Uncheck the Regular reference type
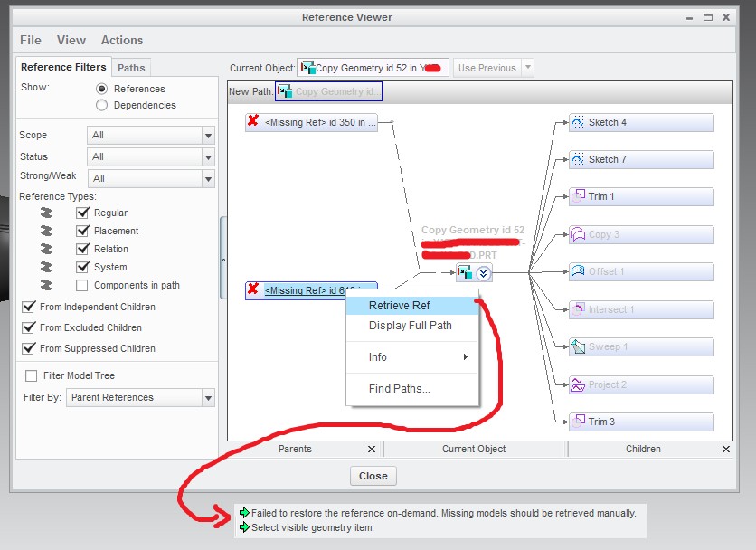This screenshot has width=756, height=550. (x=83, y=213)
